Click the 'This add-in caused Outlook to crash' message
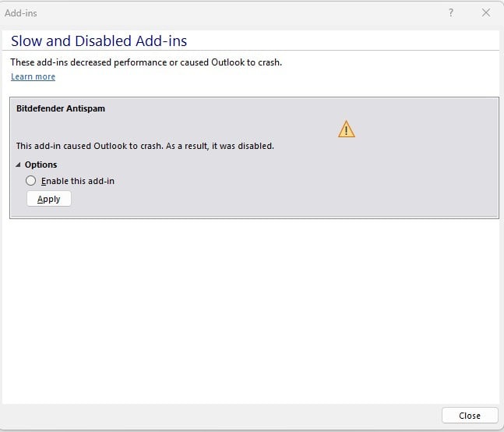The image size is (504, 432). pyautogui.click(x=145, y=146)
